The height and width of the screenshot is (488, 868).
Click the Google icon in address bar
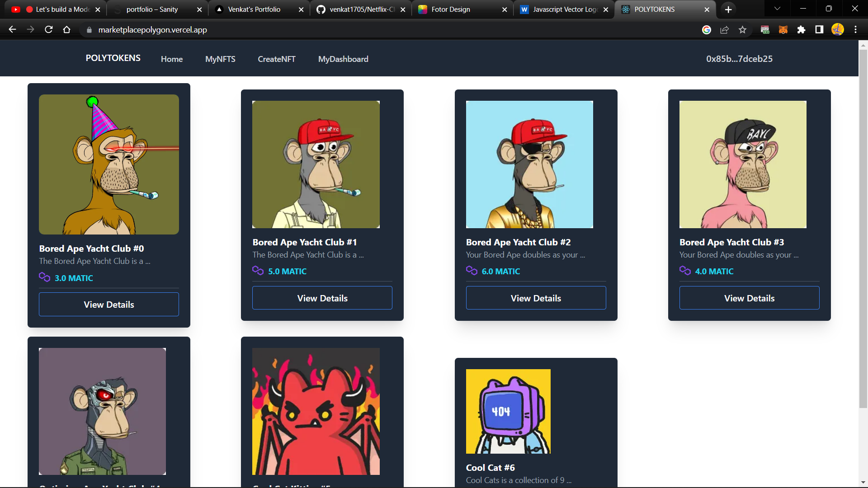pyautogui.click(x=707, y=30)
